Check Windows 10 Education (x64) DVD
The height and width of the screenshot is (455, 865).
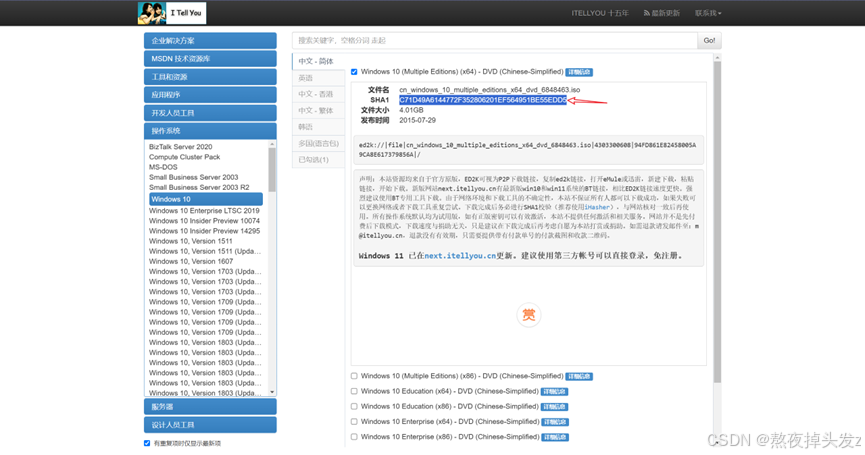pos(354,391)
